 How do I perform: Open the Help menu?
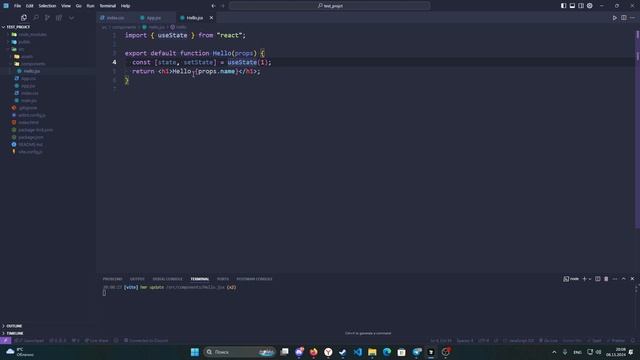pyautogui.click(x=125, y=6)
